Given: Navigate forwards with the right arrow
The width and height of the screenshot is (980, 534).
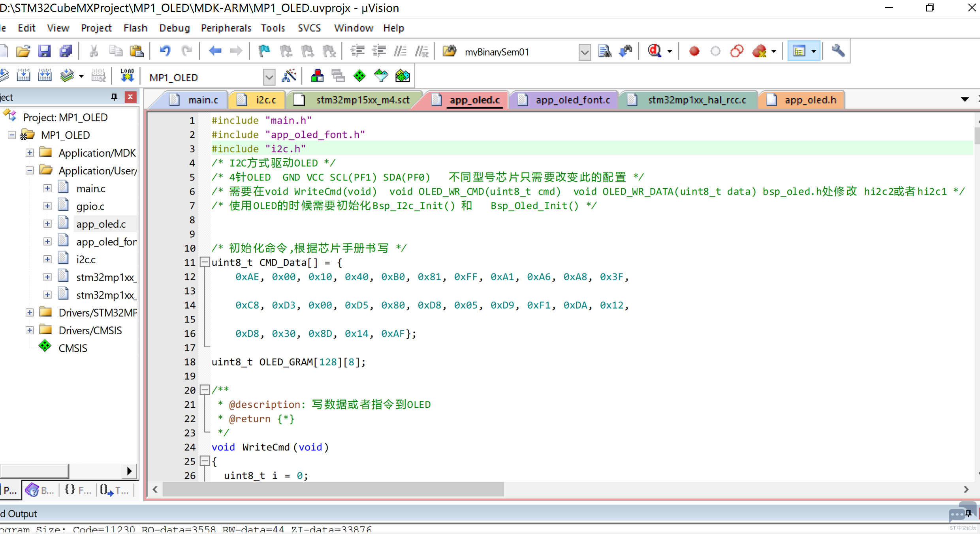Looking at the screenshot, I should 236,51.
